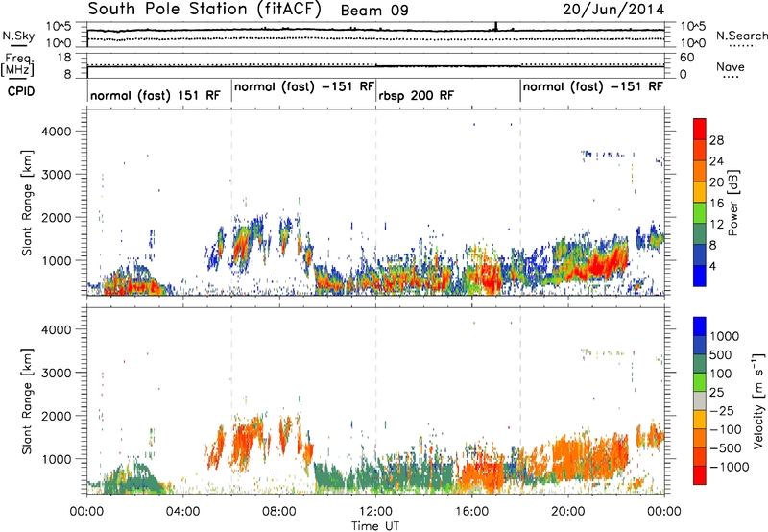Image resolution: width=768 pixels, height=532 pixels.
Task: Click the 'Nave' legend label
Action: [730, 67]
